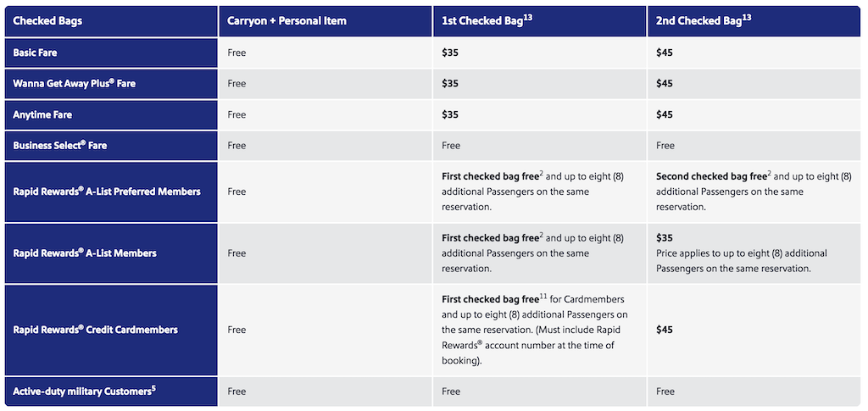
Task: Click footnote 5 after military Customers
Action: [x=153, y=388]
